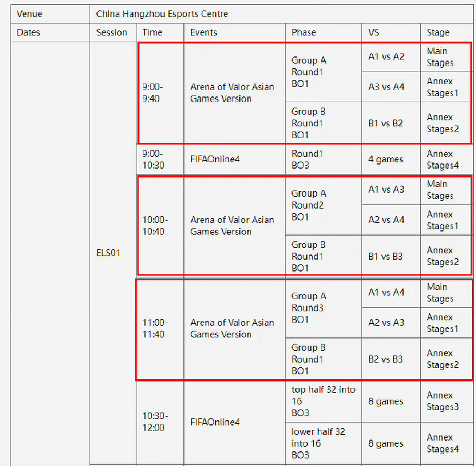Click Group B Round1 BO1 beside B1 vs B2
476x466 pixels.
point(324,123)
